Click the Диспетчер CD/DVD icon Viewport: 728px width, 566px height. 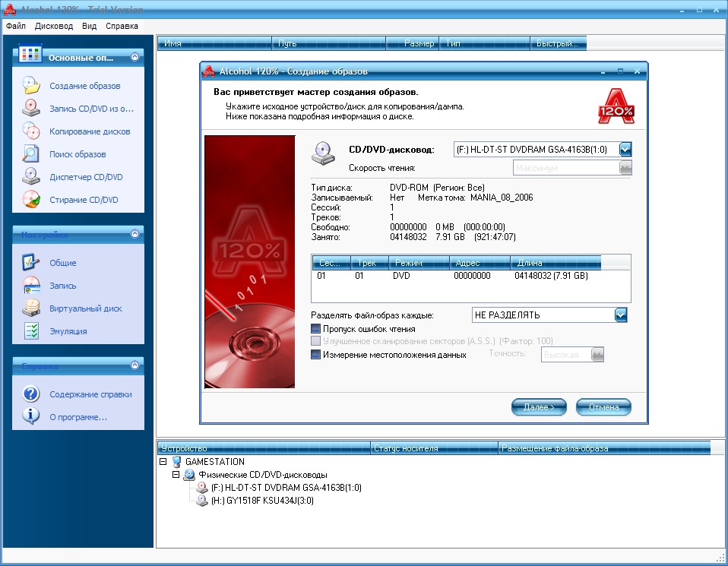pos(31,176)
